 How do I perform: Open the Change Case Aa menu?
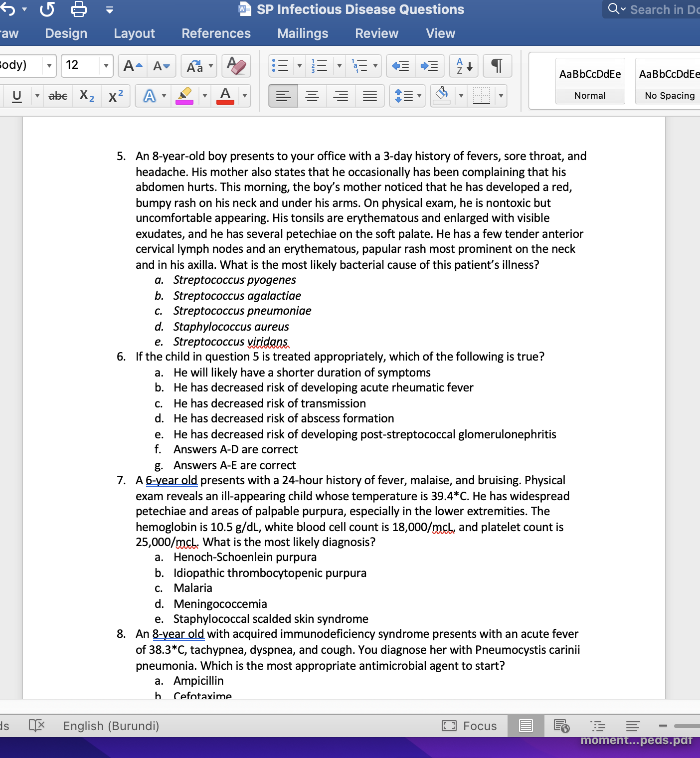pos(199,66)
